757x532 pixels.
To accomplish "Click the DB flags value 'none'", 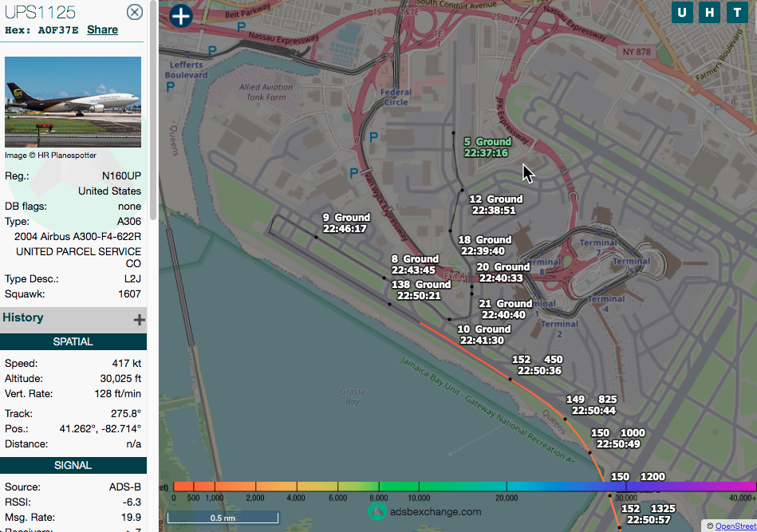I will [x=129, y=207].
